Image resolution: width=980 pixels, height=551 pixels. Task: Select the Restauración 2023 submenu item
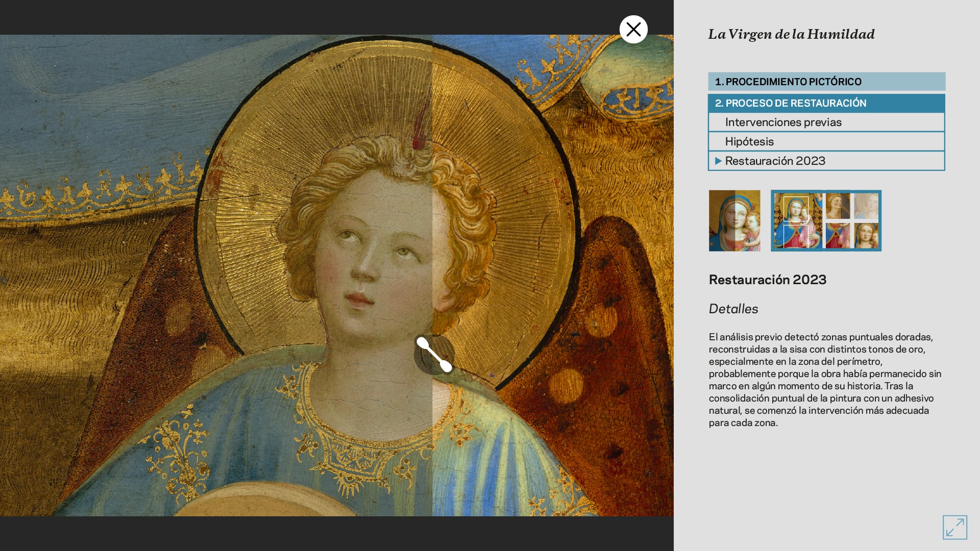coord(826,161)
